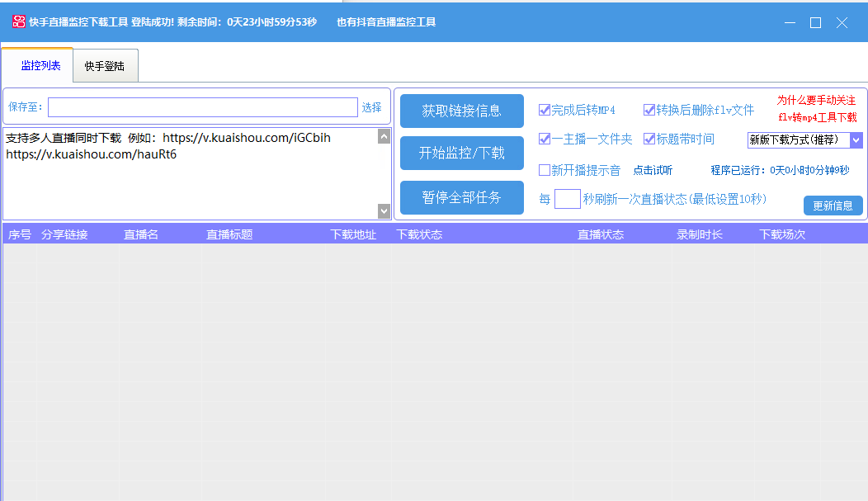Click 点击试听 to preview alert sound

pyautogui.click(x=653, y=170)
